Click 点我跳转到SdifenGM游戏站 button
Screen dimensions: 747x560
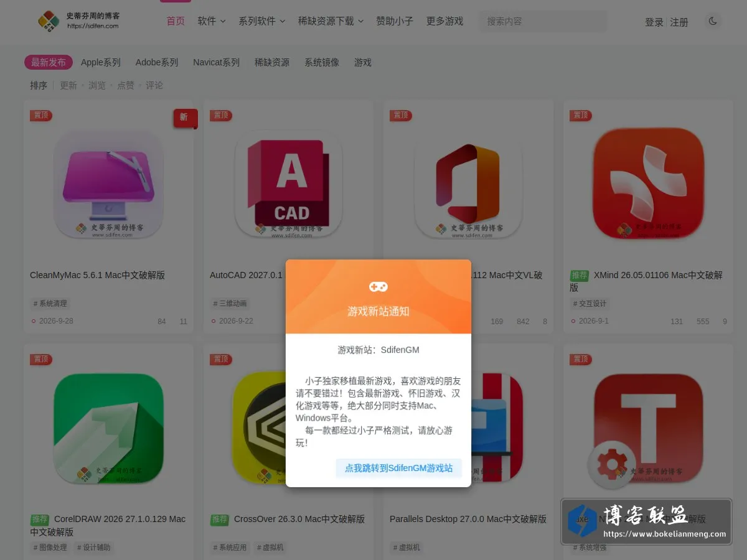(399, 468)
